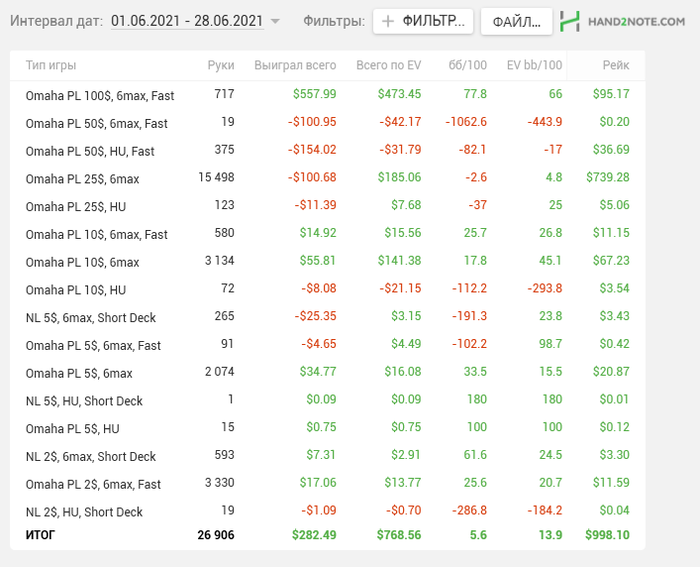
Task: Click the Фильтры label
Action: 334,21
